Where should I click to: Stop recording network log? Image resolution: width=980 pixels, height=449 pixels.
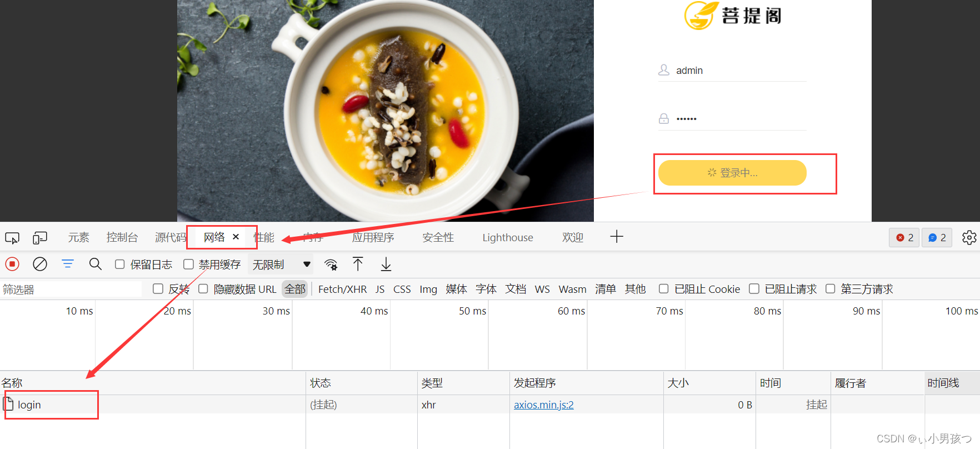(x=12, y=264)
